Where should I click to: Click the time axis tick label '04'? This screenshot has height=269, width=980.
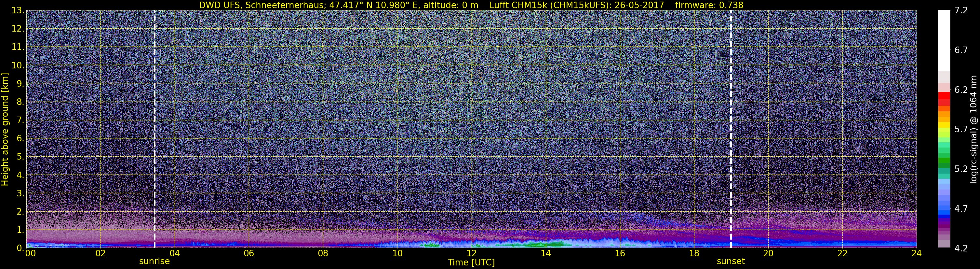(x=175, y=253)
